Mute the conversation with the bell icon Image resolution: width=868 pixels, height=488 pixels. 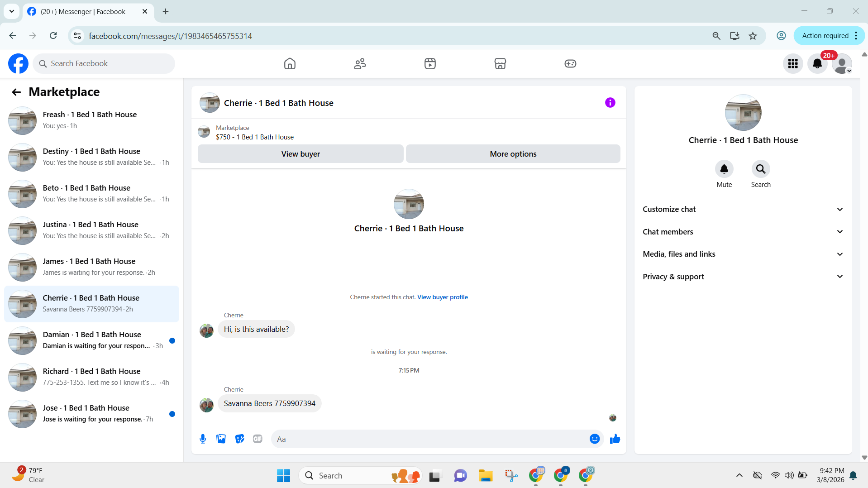[724, 169]
